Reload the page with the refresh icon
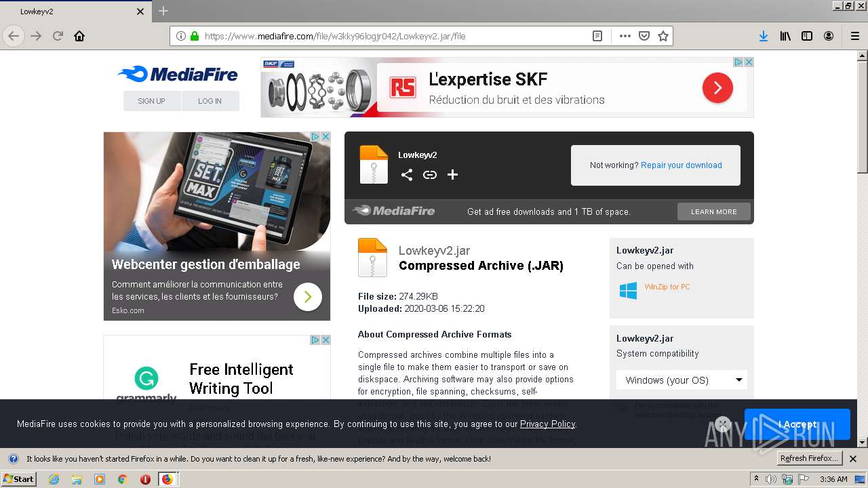Image resolution: width=868 pixels, height=488 pixels. (58, 36)
